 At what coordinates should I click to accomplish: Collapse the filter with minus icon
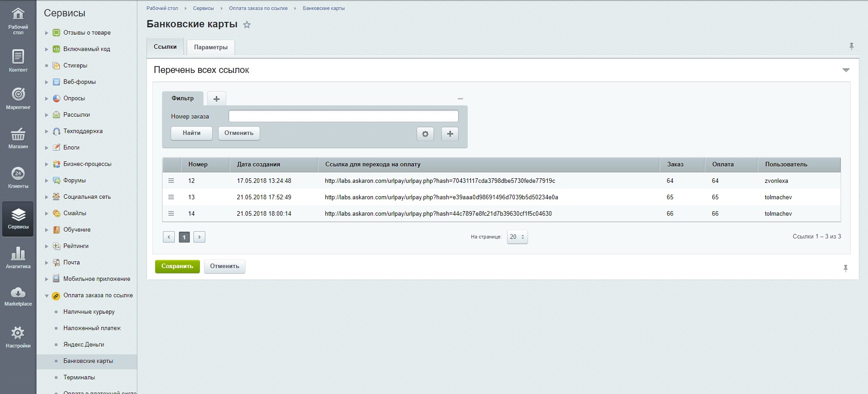tap(460, 98)
